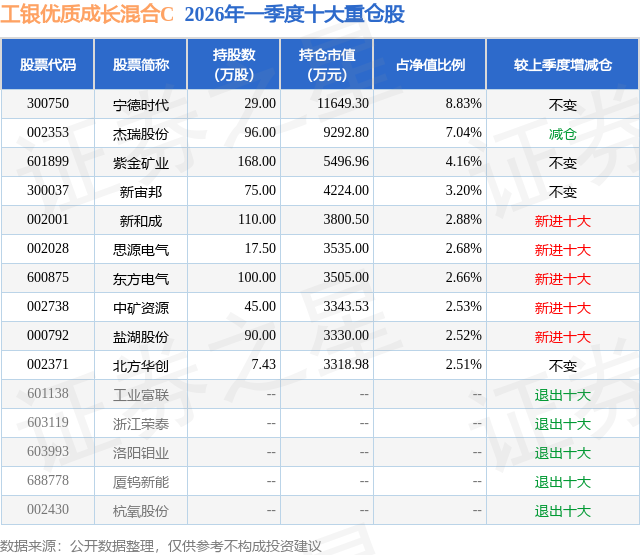The height and width of the screenshot is (555, 640).
Task: Select stock name 新宙邦
Action: click(x=141, y=192)
